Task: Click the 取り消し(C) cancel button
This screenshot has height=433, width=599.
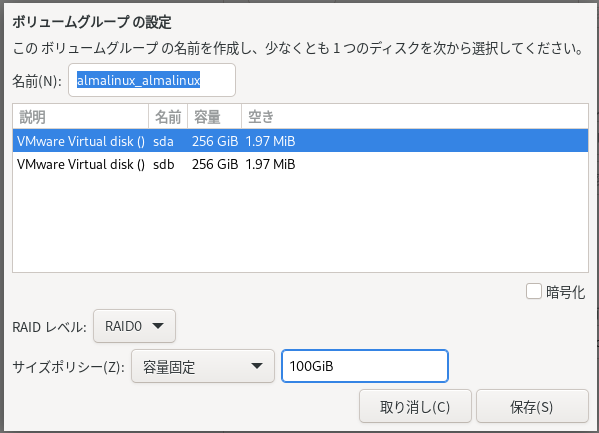Action: point(415,406)
